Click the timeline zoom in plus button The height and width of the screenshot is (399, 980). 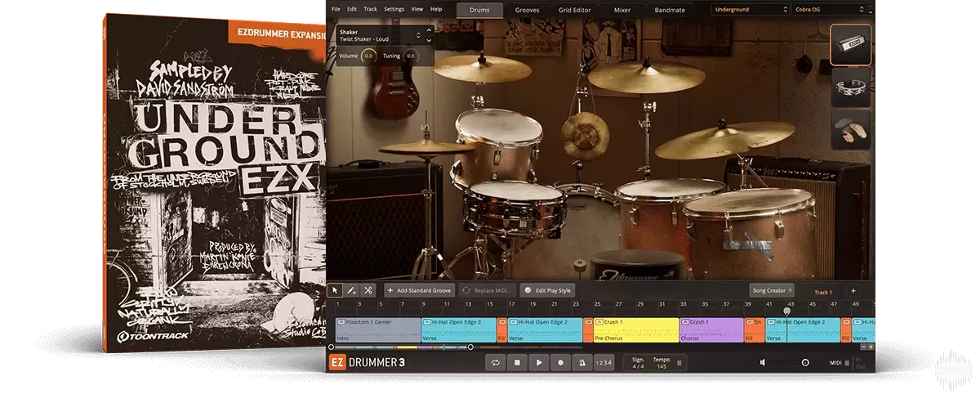tap(871, 347)
